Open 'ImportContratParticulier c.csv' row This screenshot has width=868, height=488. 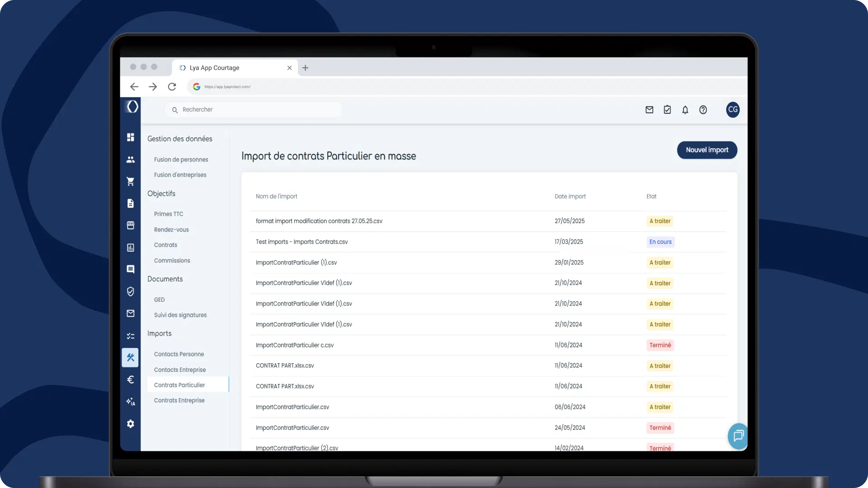(x=488, y=345)
